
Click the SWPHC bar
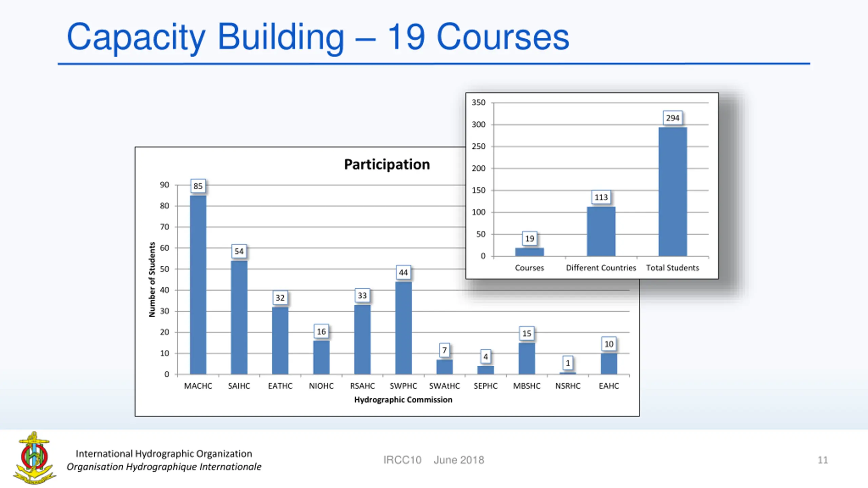[403, 328]
